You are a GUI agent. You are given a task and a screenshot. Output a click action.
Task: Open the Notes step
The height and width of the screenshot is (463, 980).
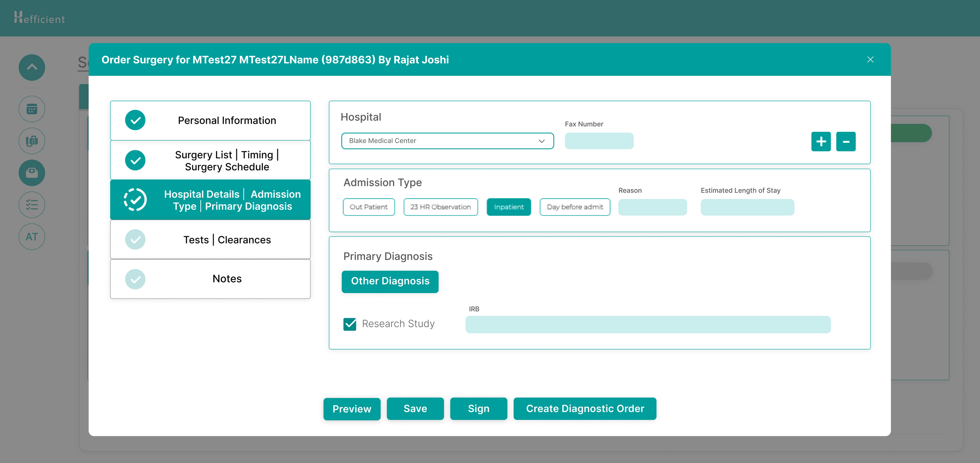211,279
